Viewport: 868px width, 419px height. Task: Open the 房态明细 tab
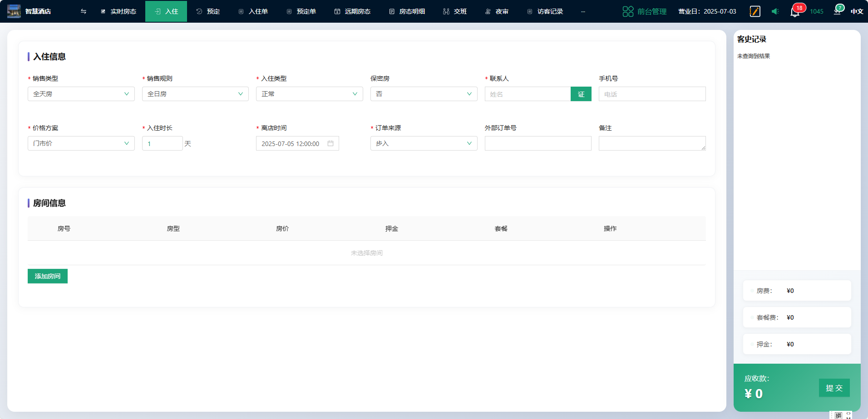point(407,11)
